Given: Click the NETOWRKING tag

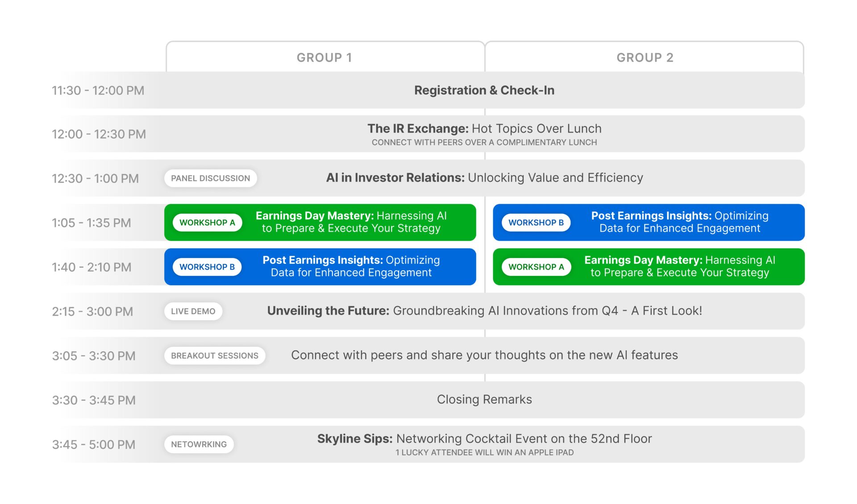Looking at the screenshot, I should pyautogui.click(x=199, y=444).
